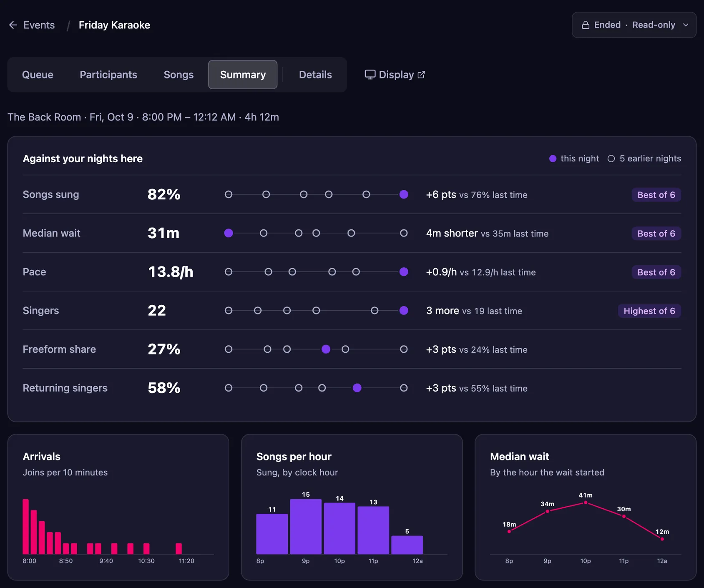Click the Friday Karaoke breadcrumb title
The height and width of the screenshot is (588, 704).
tap(114, 25)
